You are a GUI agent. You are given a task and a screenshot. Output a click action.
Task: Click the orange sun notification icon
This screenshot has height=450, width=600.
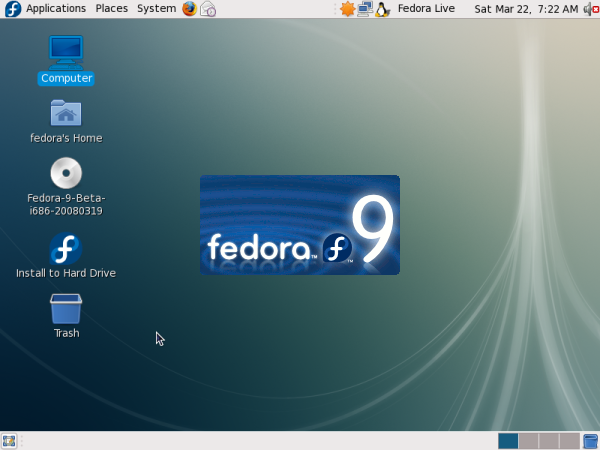coord(347,9)
